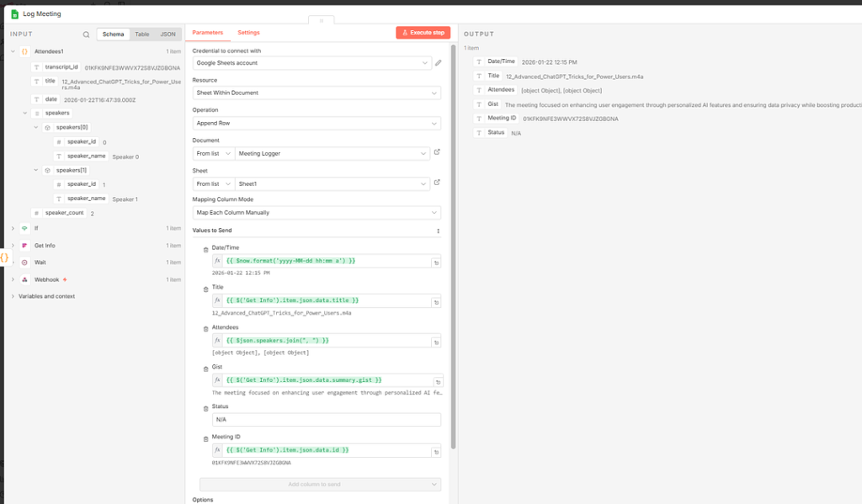The image size is (862, 504).
Task: Switch to the Settings tab
Action: point(248,33)
